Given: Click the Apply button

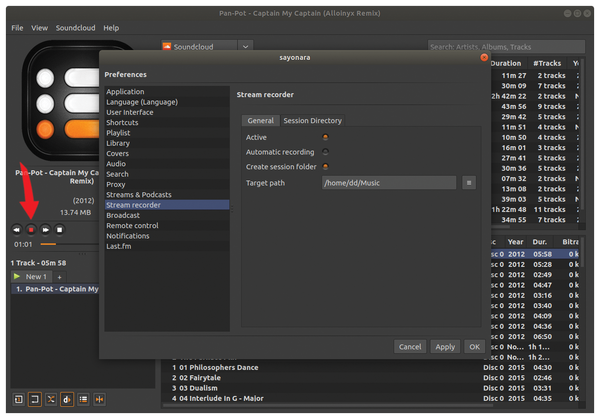Looking at the screenshot, I should [445, 347].
